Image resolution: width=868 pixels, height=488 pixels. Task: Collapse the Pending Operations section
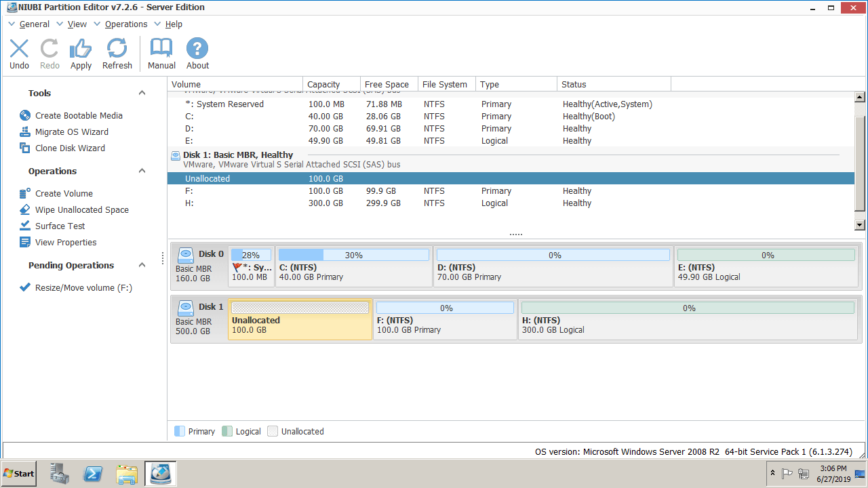click(x=142, y=266)
